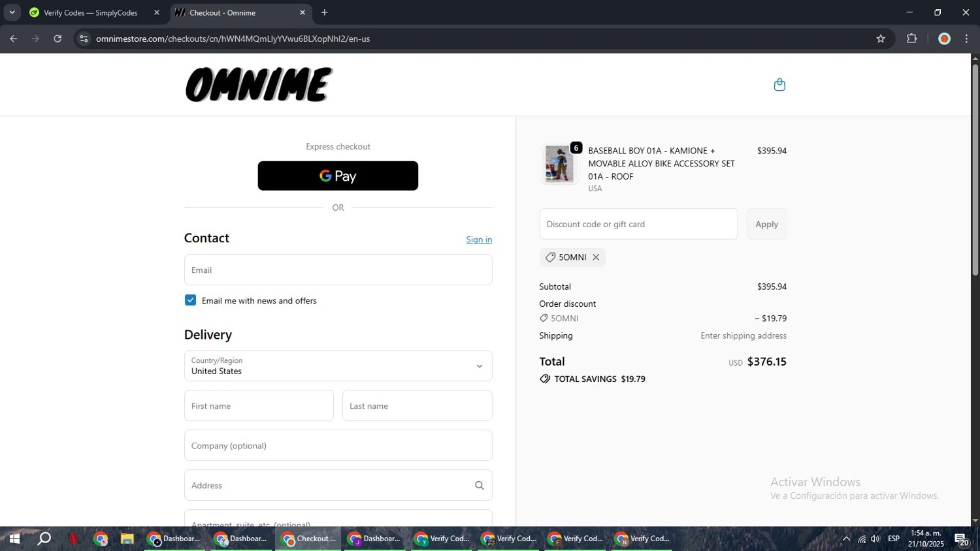Open the red app icon on taskbar
Viewport: 980px width, 551px height.
tap(73, 539)
